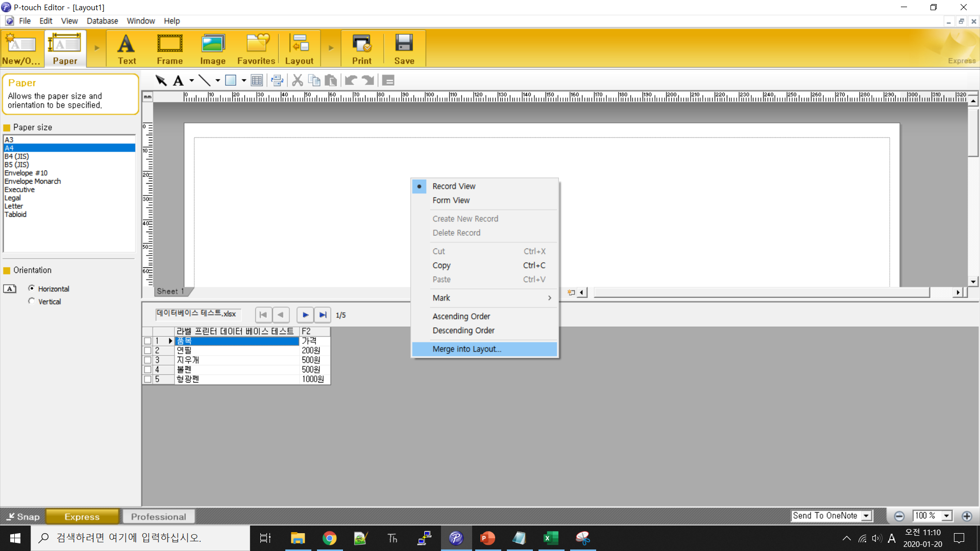
Task: Open the Database menu
Action: coord(102,21)
